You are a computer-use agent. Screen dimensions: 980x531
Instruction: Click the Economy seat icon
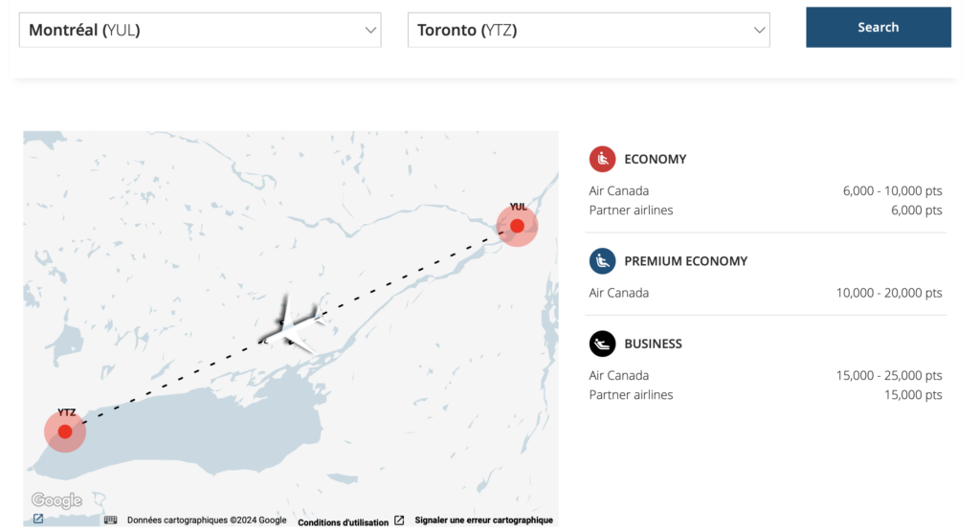(602, 159)
